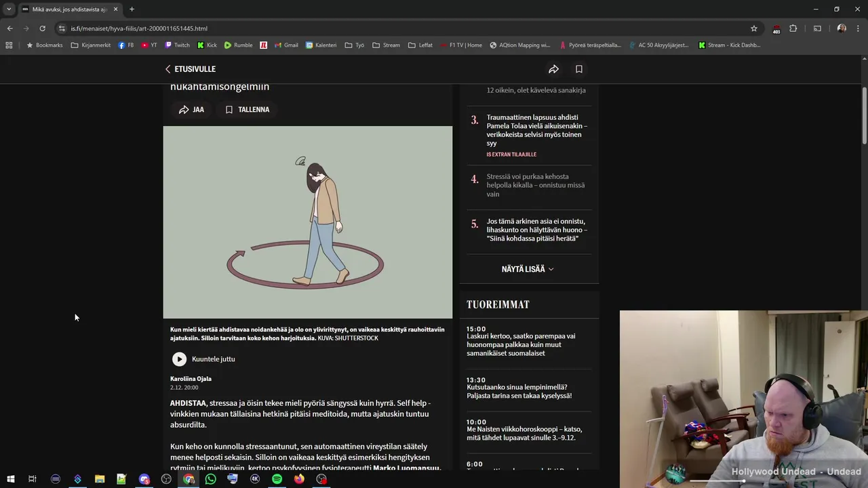Play the Kuuntele juttu audio

point(179,359)
